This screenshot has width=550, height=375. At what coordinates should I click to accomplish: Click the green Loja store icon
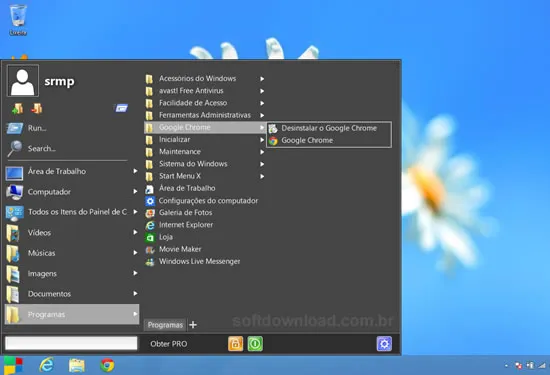tap(150, 237)
